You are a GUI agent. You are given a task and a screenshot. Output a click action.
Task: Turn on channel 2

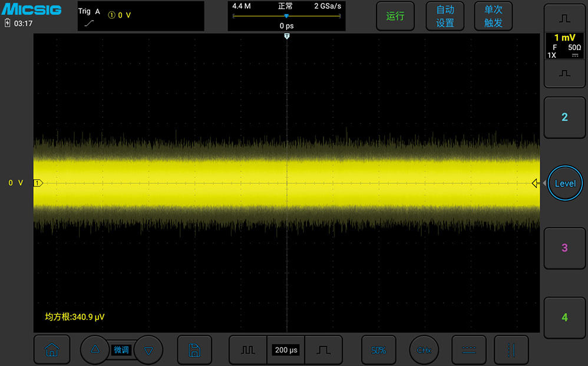pyautogui.click(x=564, y=117)
